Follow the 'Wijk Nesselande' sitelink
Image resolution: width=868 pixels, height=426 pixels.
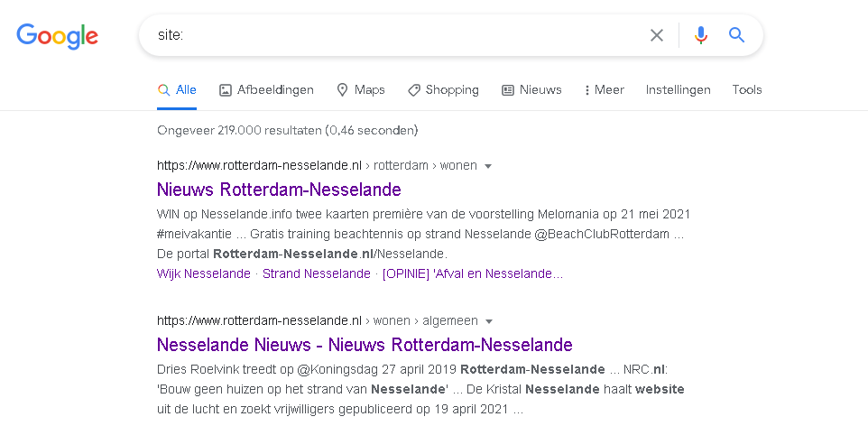pyautogui.click(x=204, y=273)
